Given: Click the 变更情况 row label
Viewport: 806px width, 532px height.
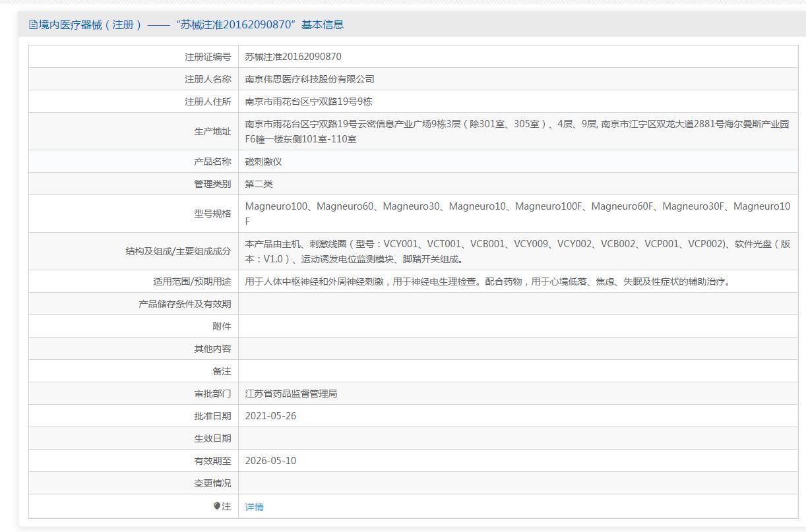Looking at the screenshot, I should pyautogui.click(x=212, y=483).
